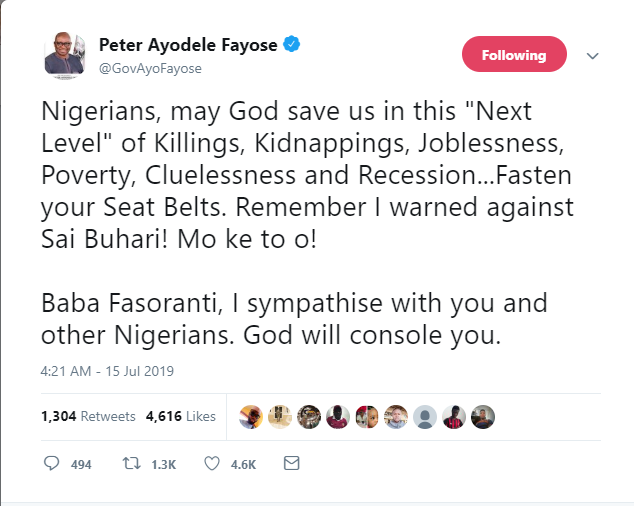Click the second liker avatar in the row
This screenshot has height=506, width=634.
pyautogui.click(x=280, y=416)
